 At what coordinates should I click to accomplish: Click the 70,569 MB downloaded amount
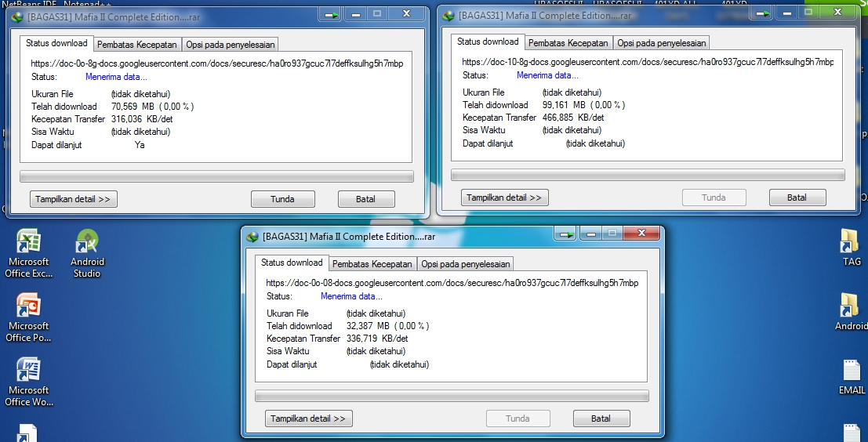(x=133, y=107)
